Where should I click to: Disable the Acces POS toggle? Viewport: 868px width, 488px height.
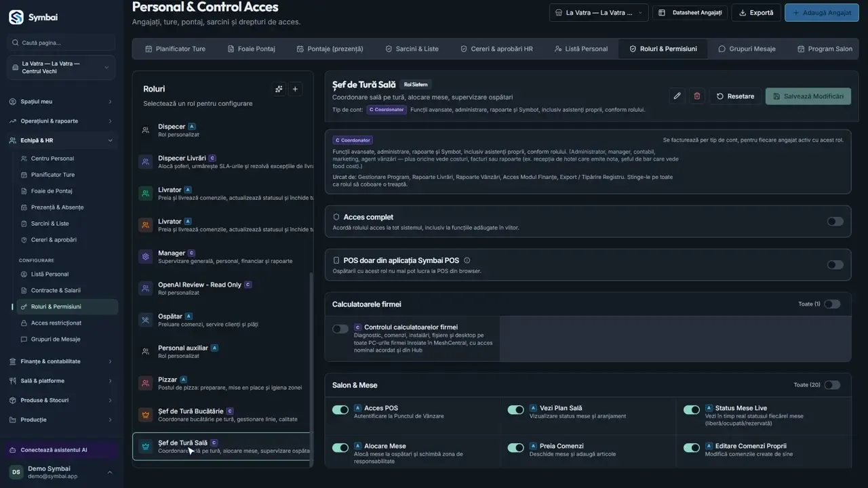[x=340, y=409]
